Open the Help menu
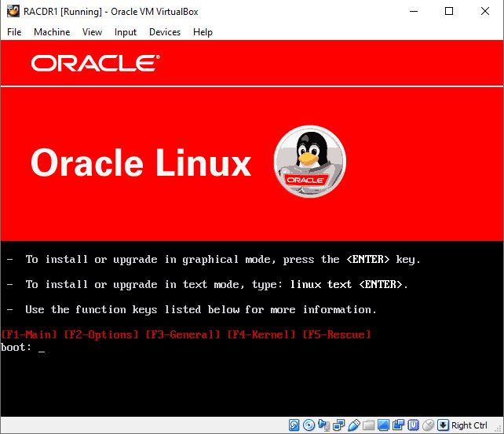The width and height of the screenshot is (504, 434). click(x=203, y=32)
